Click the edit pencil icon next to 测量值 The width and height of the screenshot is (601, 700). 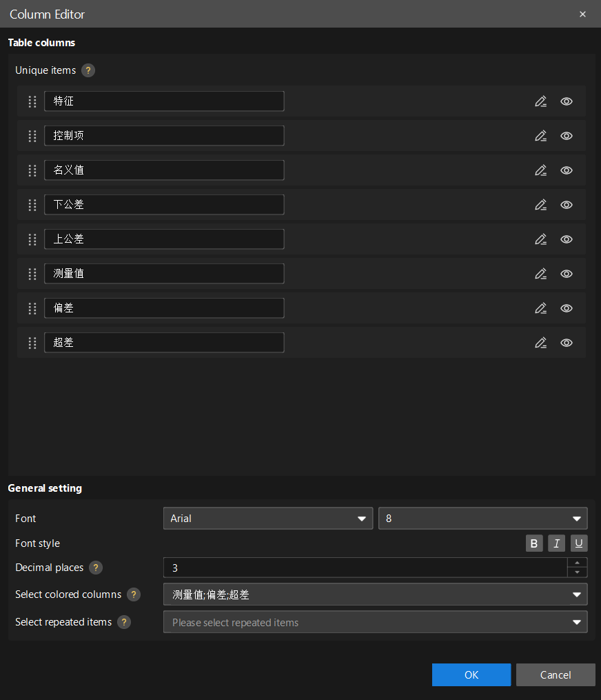(x=541, y=273)
